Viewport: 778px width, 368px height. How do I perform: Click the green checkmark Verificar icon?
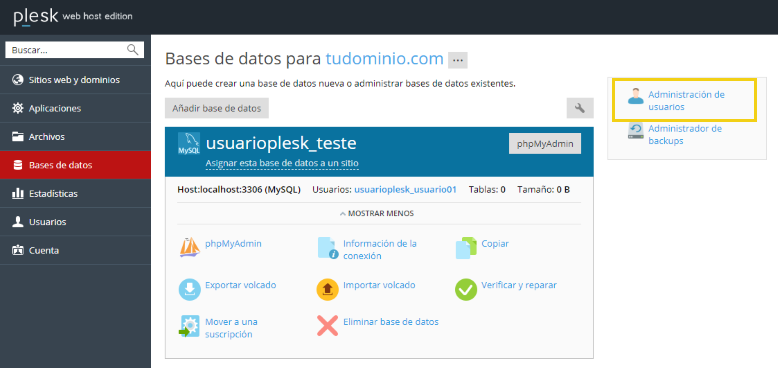(x=466, y=289)
